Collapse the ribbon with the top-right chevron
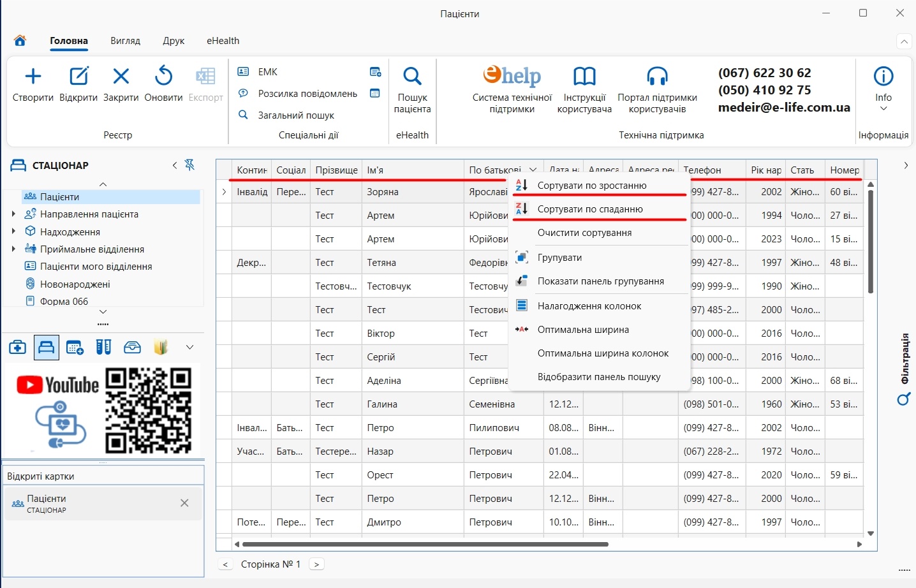This screenshot has height=588, width=916. [905, 41]
